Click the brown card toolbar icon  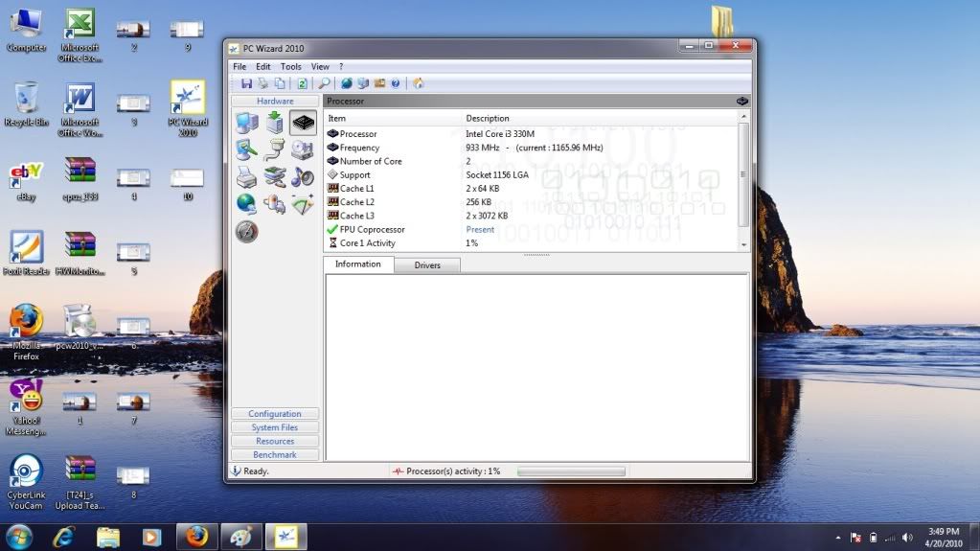click(379, 83)
